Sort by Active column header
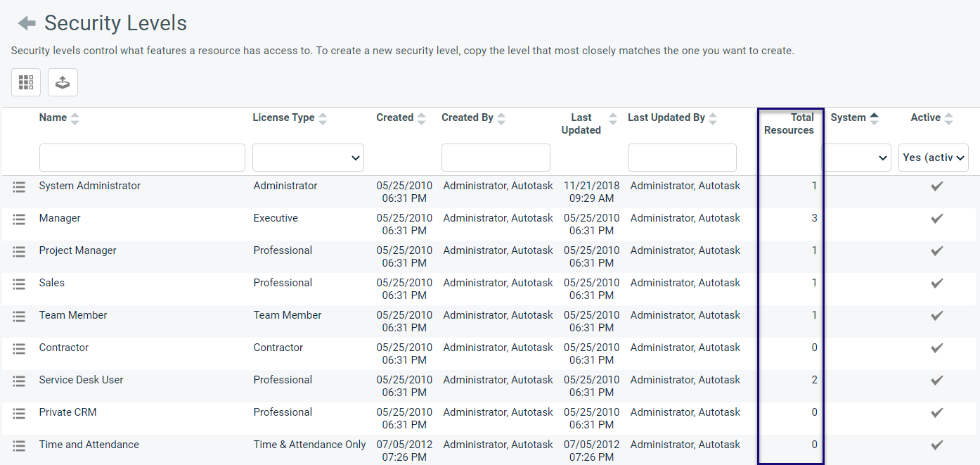 (931, 117)
